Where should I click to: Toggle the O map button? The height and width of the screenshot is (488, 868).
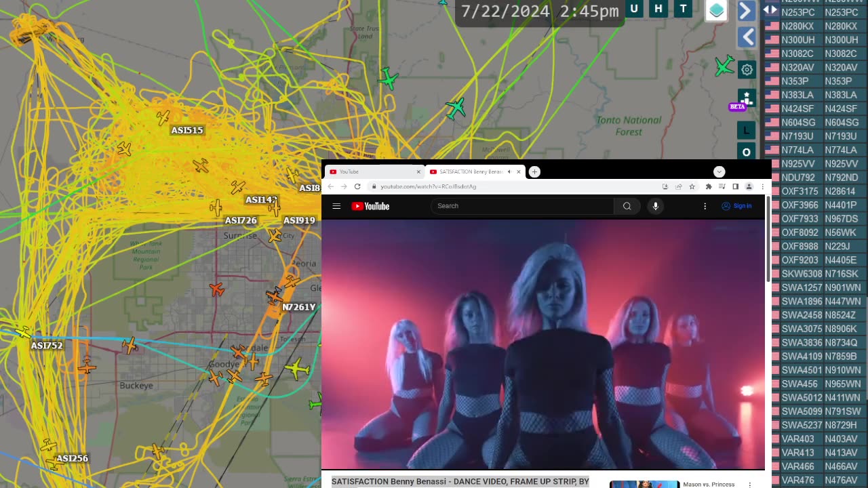point(747,152)
